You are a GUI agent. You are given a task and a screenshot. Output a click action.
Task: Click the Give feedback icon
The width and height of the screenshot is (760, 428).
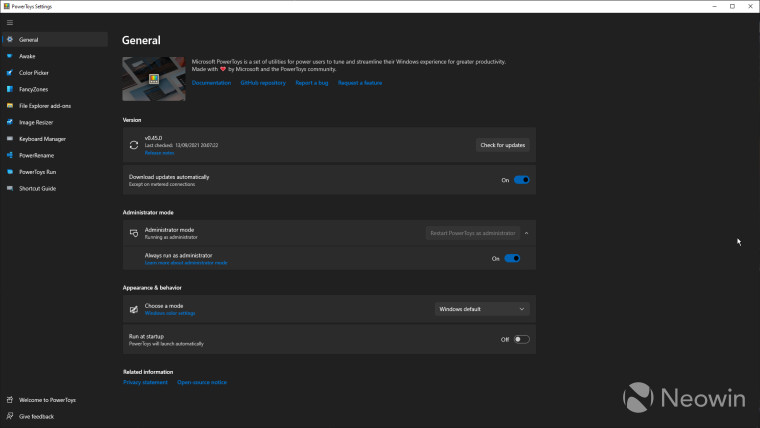click(x=9, y=416)
